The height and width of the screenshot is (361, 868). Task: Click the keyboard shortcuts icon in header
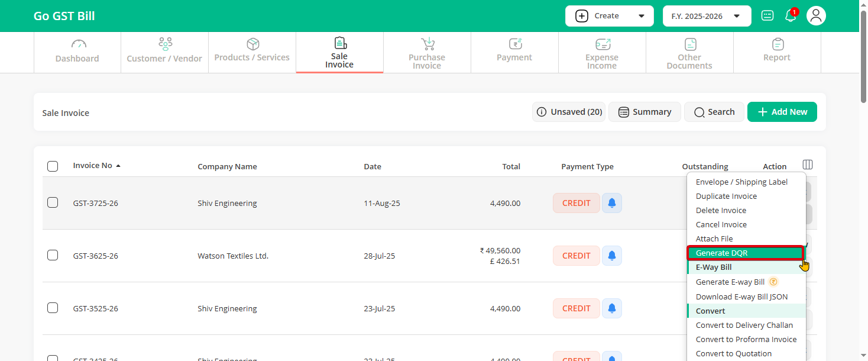tap(767, 16)
